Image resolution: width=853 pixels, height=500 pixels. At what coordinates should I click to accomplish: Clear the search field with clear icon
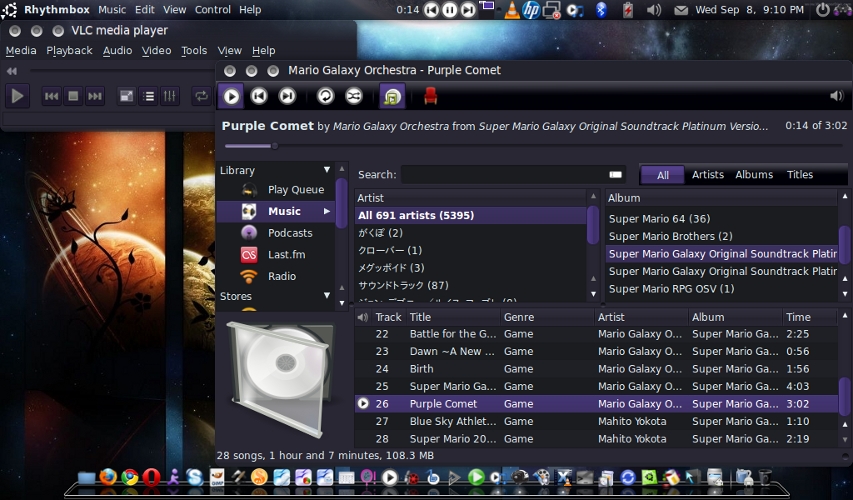(x=615, y=175)
